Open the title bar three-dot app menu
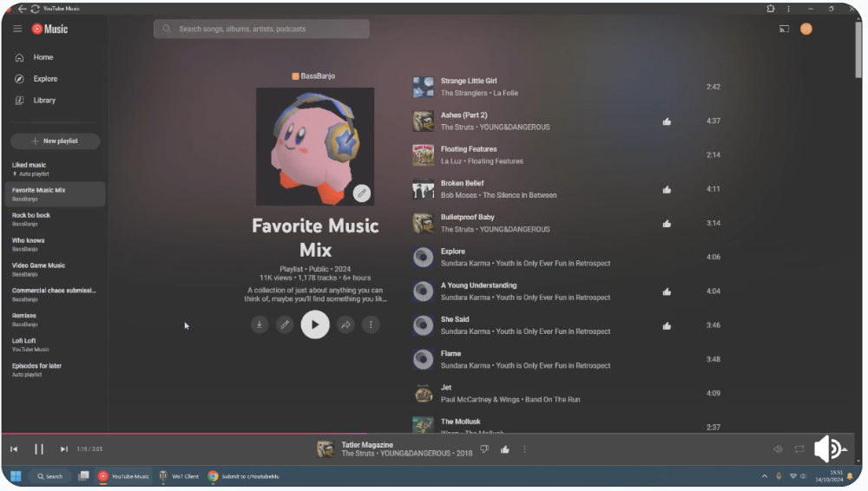The width and height of the screenshot is (868, 491). click(x=788, y=9)
